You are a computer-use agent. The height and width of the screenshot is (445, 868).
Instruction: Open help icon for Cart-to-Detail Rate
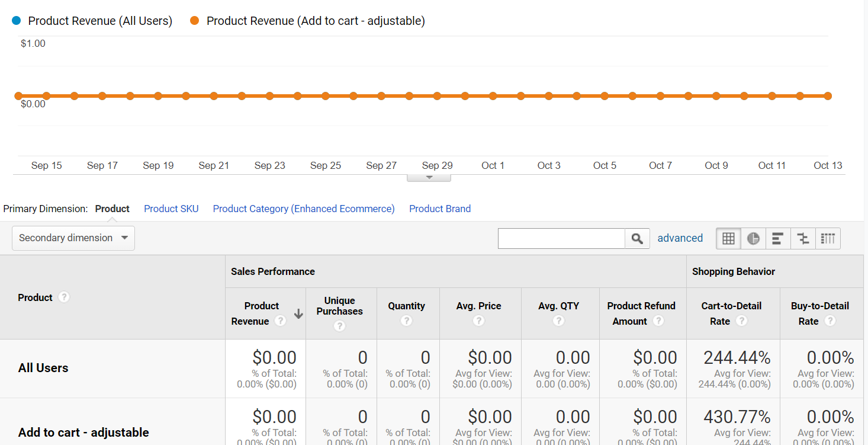tap(741, 321)
